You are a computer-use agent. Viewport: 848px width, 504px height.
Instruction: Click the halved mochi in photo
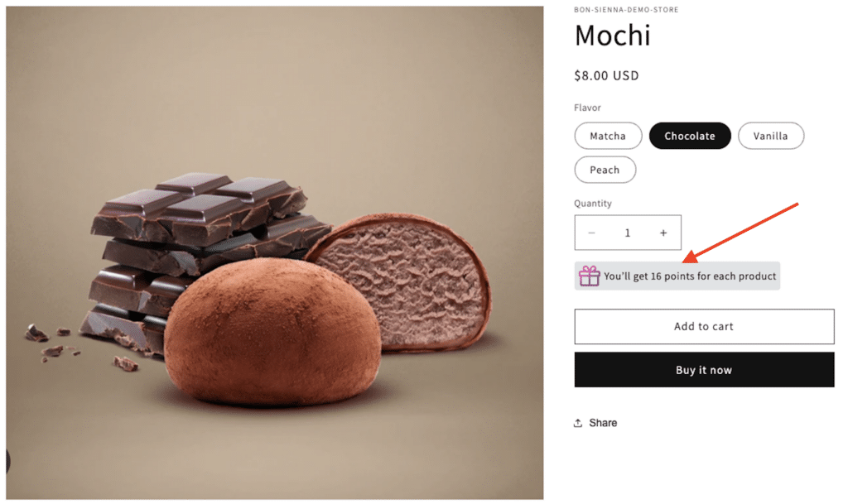[x=403, y=281]
